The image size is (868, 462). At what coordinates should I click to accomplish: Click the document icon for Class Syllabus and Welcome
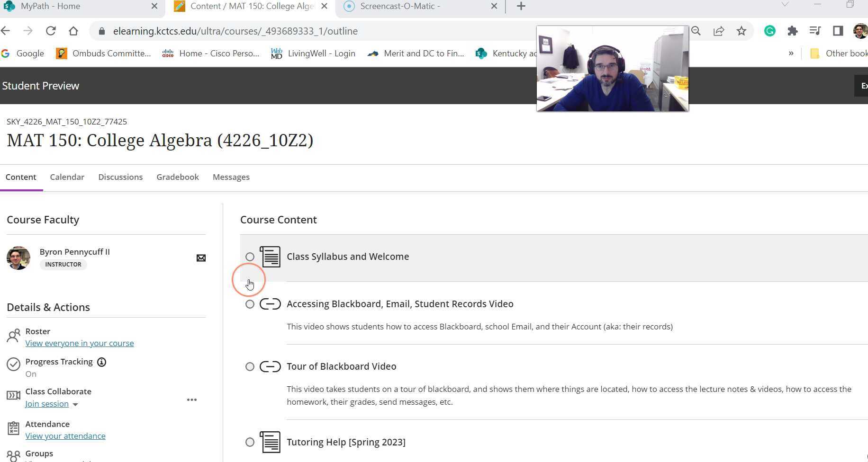coord(270,256)
